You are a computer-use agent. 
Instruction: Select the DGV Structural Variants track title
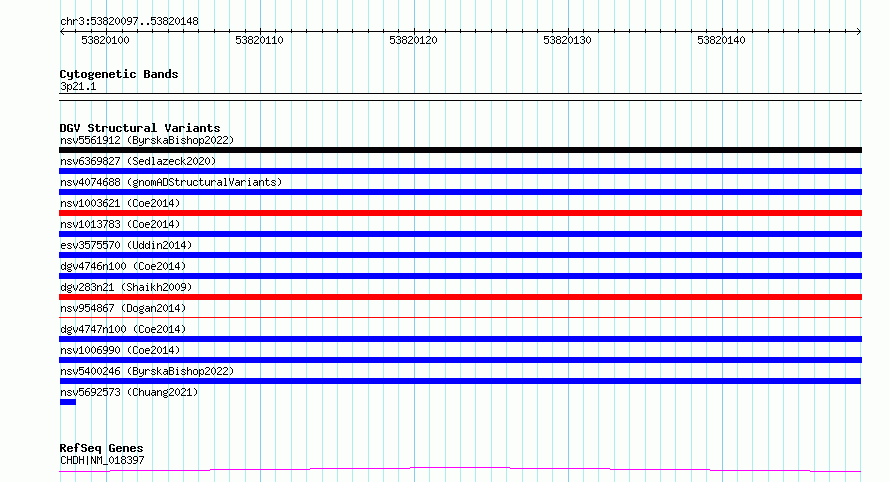click(140, 128)
